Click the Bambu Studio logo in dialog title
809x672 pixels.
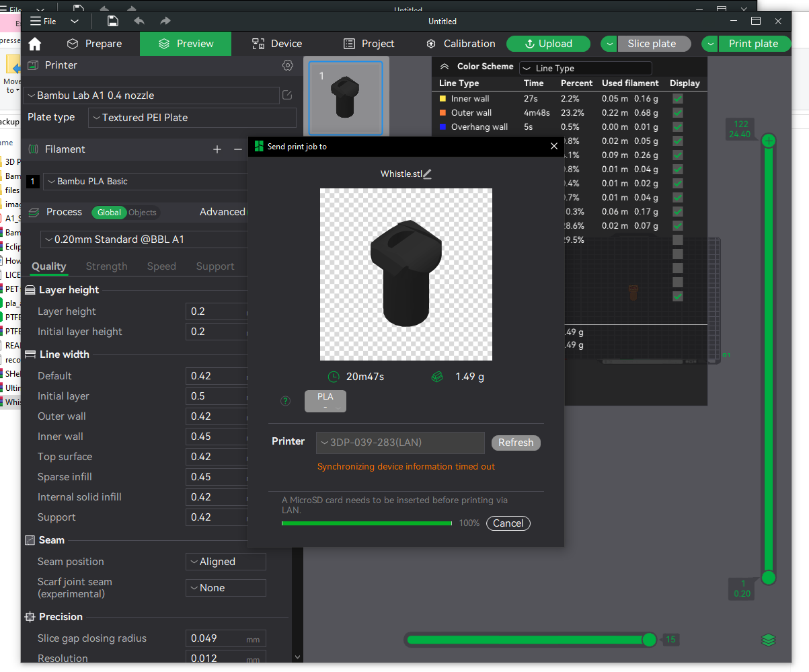coord(259,147)
